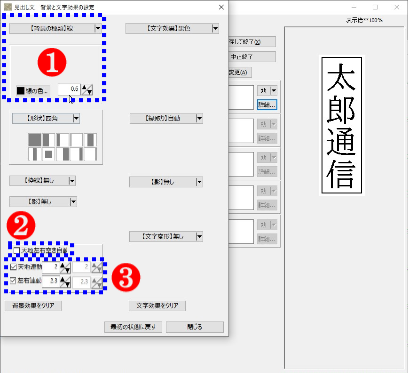The width and height of the screenshot is (408, 373).
Task: Click the enabled 詳細... details button in back window
Action: point(267,105)
